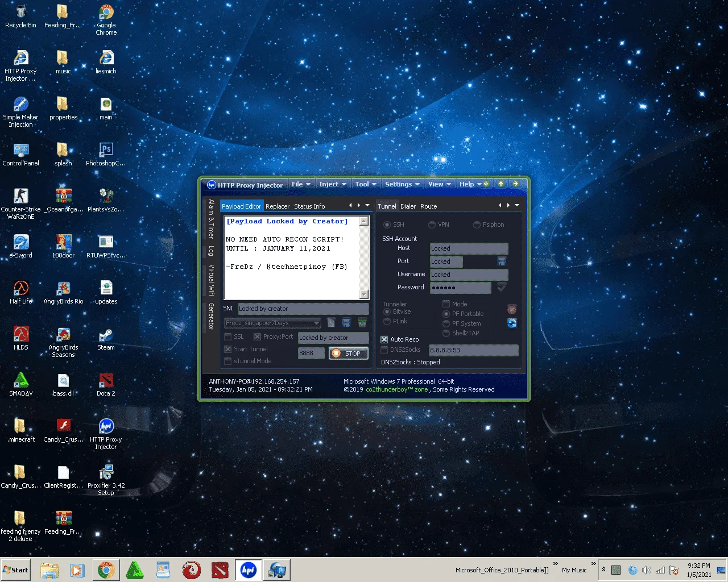The height and width of the screenshot is (582, 728).
Task: Click the blue refresh icon beside PF System
Action: tap(512, 323)
